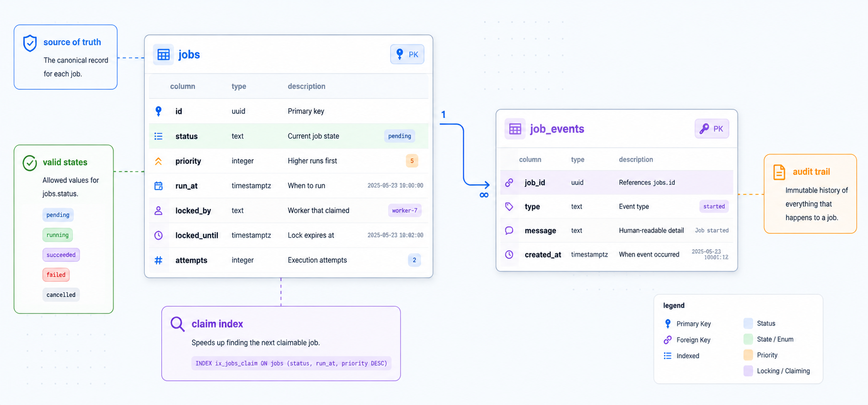Click the shield icon in source of truth
Screen dimensions: 868x405
pyautogui.click(x=30, y=43)
